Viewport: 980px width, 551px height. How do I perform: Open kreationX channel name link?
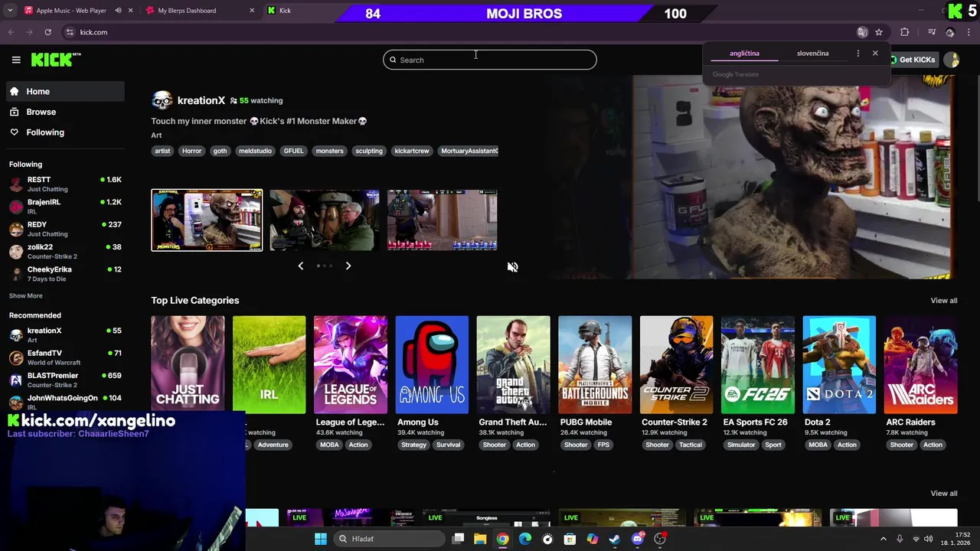click(x=201, y=100)
